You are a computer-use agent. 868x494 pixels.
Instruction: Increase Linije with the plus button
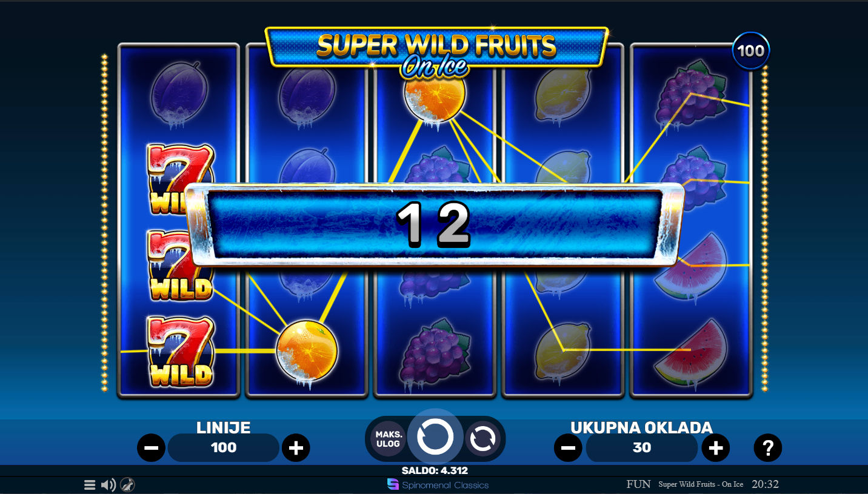pyautogui.click(x=296, y=448)
